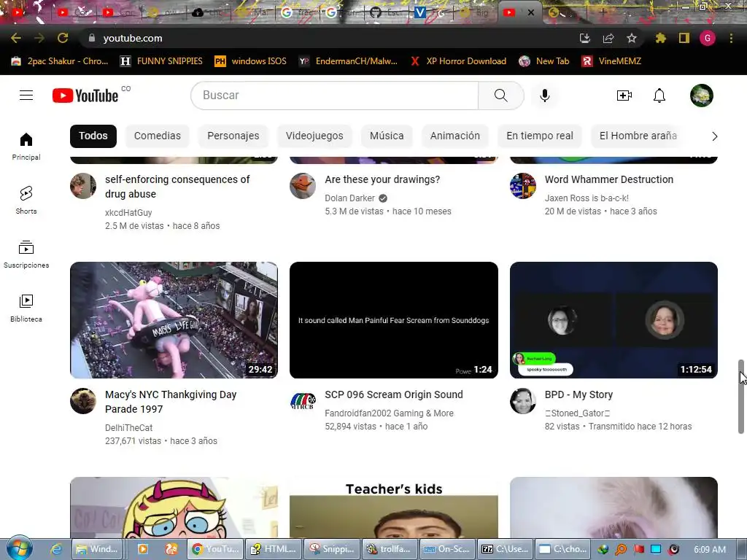Open the Chrome three-dot menu
This screenshot has width=747, height=560.
point(731,38)
